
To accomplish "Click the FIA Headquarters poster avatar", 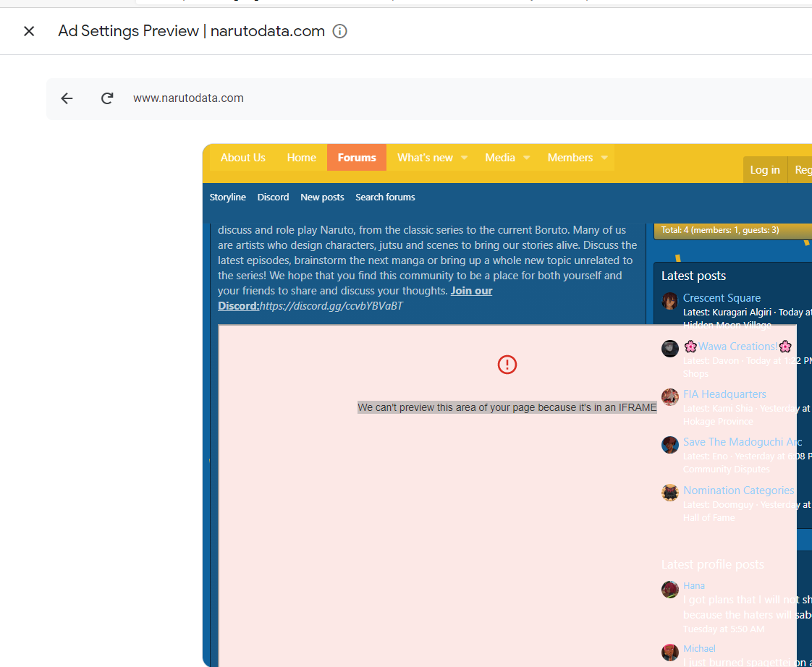I will click(669, 397).
